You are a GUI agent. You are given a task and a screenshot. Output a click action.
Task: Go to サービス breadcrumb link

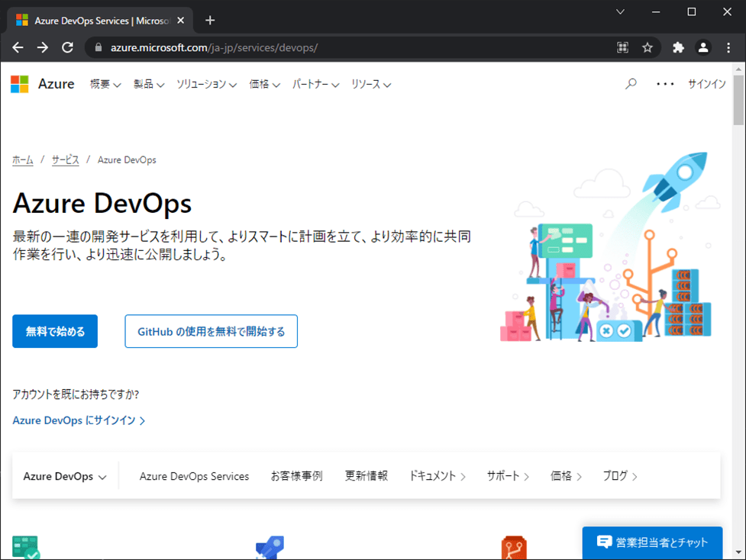pyautogui.click(x=65, y=160)
